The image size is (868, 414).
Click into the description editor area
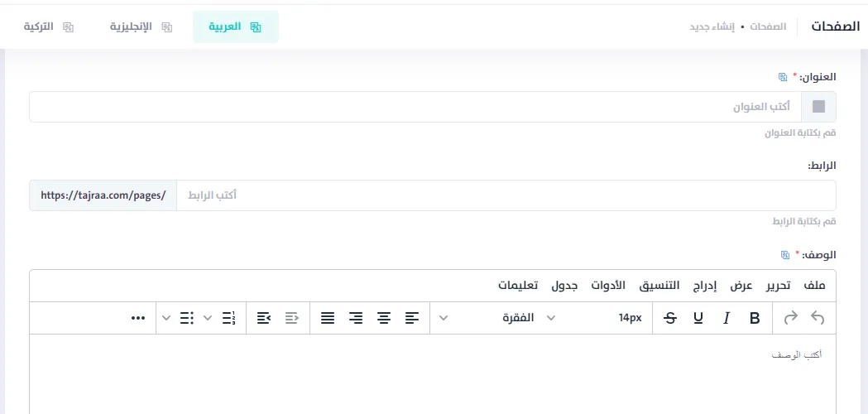(x=432, y=374)
